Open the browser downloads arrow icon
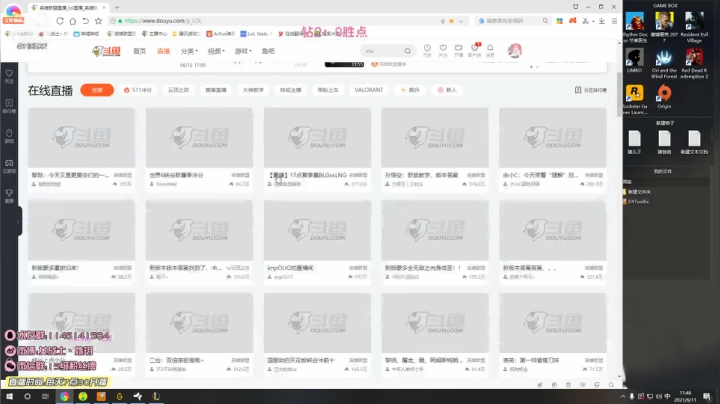 pos(602,21)
